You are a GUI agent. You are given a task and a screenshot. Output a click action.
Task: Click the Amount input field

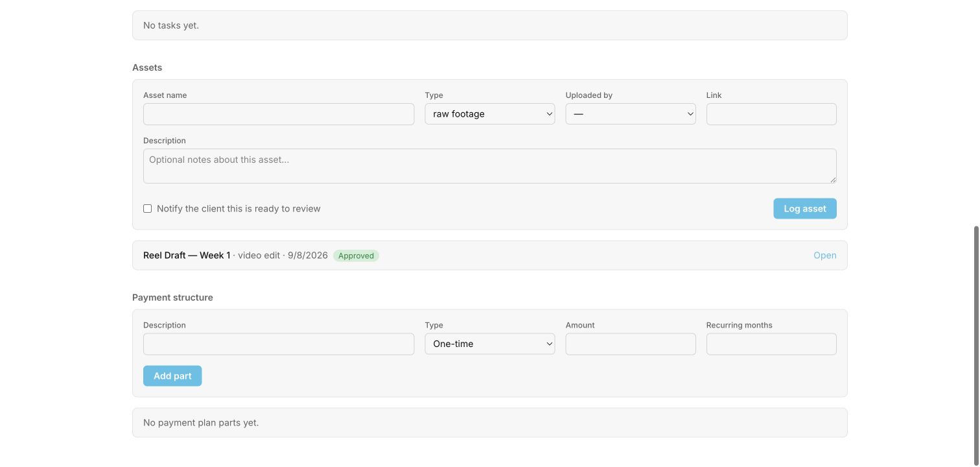(x=631, y=344)
